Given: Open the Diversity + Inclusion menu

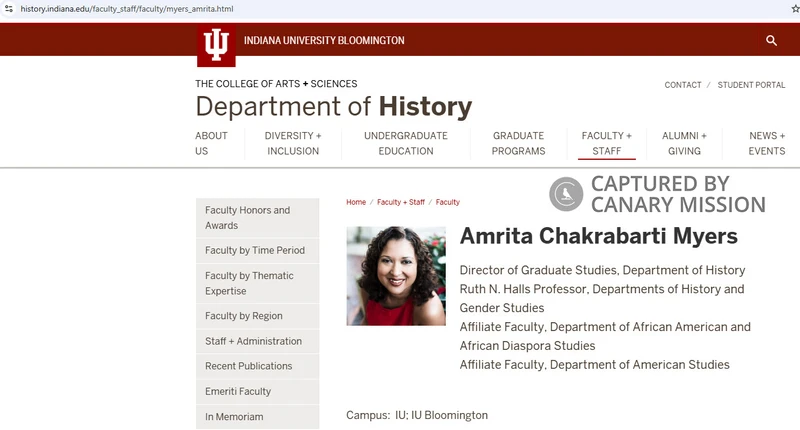Looking at the screenshot, I should [293, 143].
